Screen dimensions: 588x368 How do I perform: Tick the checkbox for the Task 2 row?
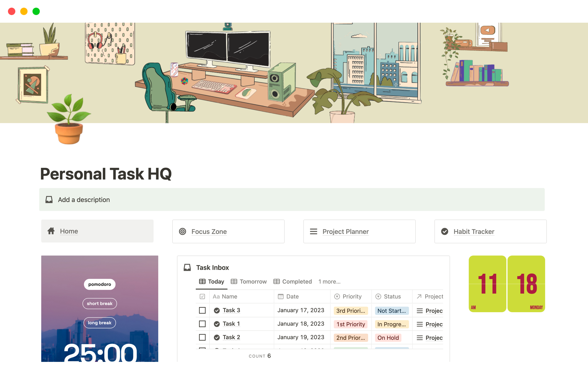202,337
